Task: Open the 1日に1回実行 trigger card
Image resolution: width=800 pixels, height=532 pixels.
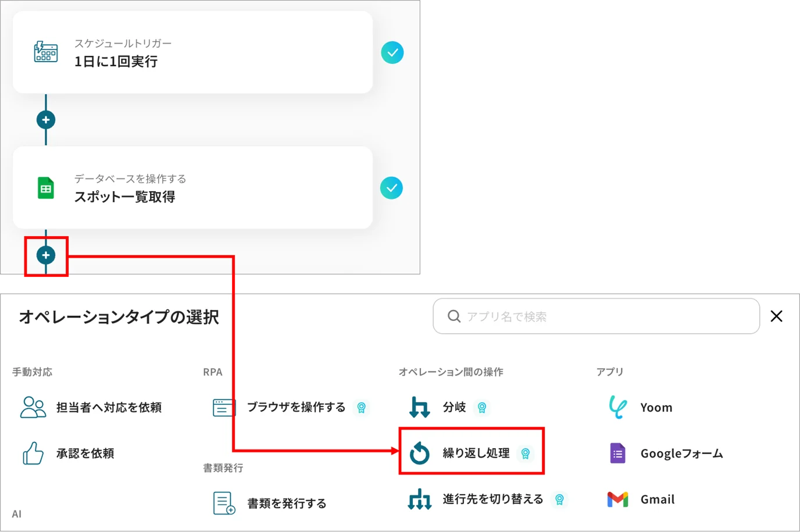Action: (192, 52)
